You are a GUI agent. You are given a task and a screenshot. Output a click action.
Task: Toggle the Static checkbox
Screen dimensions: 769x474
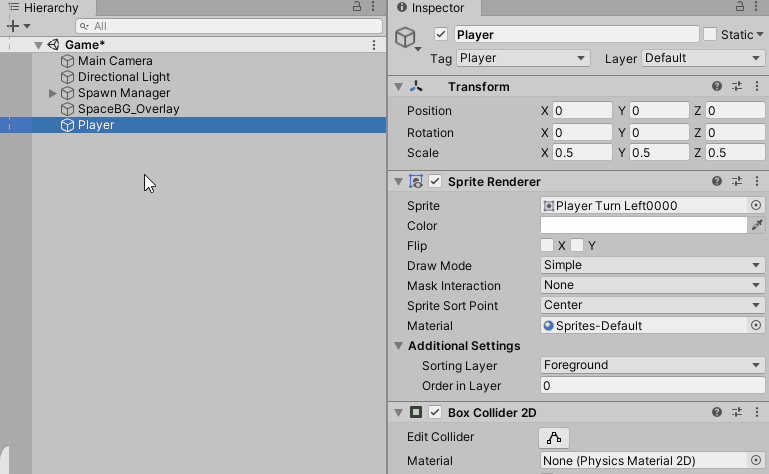pos(710,34)
